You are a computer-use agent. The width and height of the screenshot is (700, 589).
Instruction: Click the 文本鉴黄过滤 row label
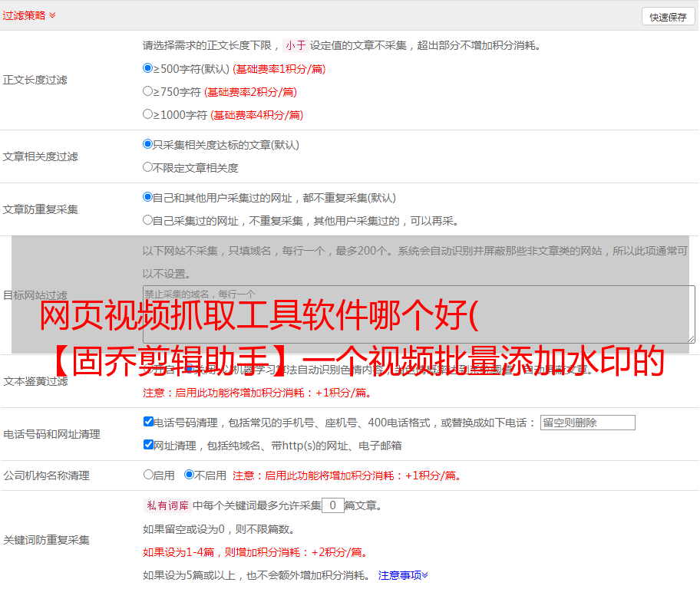point(36,381)
